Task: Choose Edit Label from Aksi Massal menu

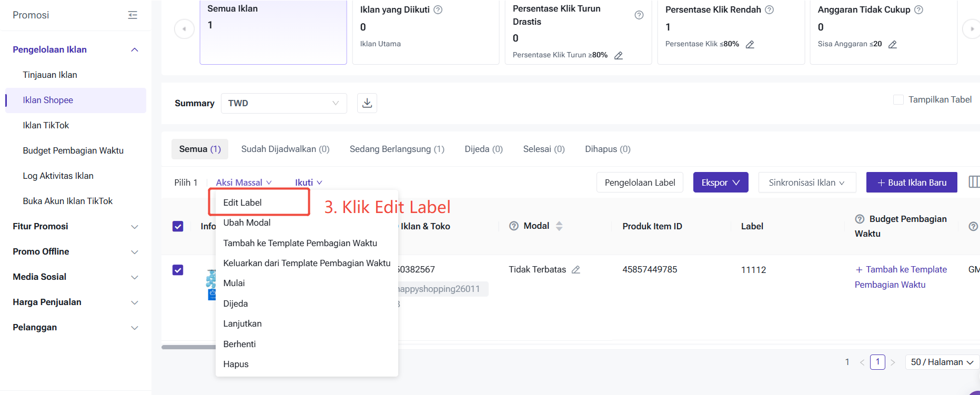Action: tap(243, 202)
